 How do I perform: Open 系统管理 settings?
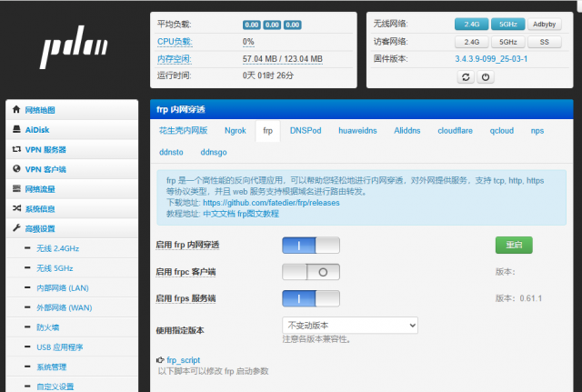tap(51, 367)
